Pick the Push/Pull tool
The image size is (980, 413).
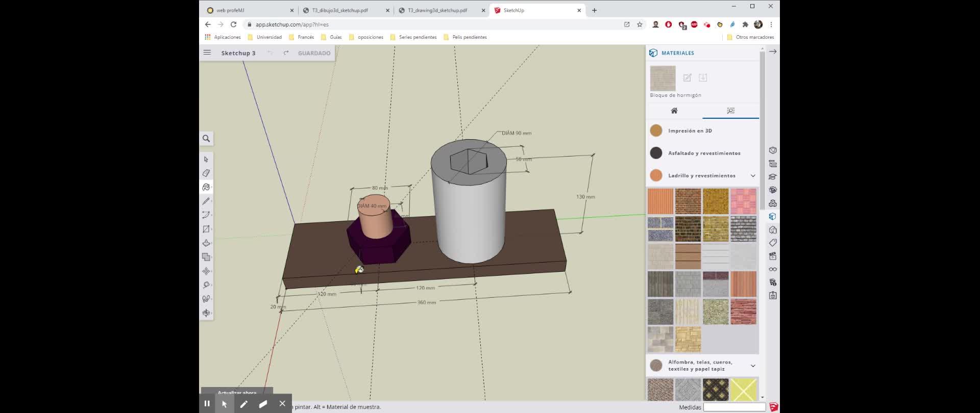[206, 243]
